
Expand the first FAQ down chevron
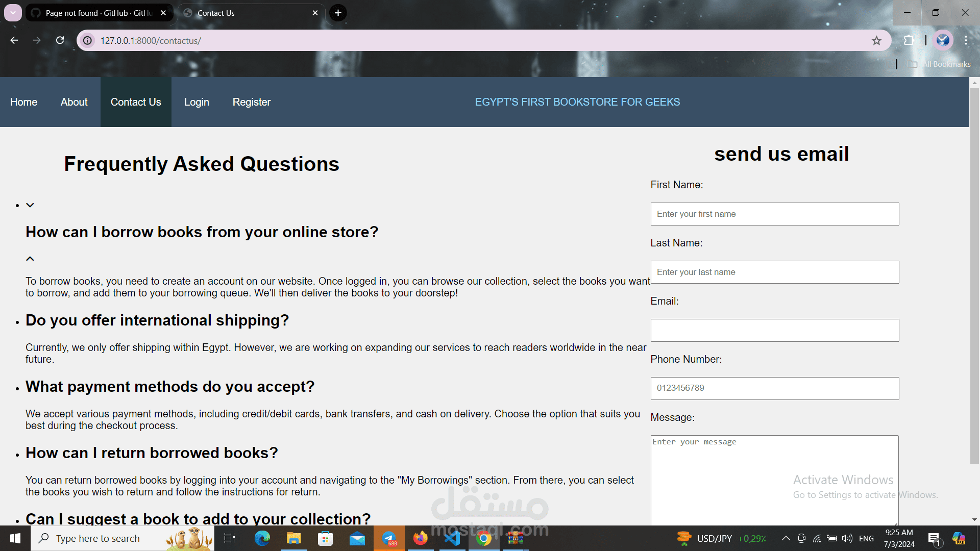click(30, 205)
